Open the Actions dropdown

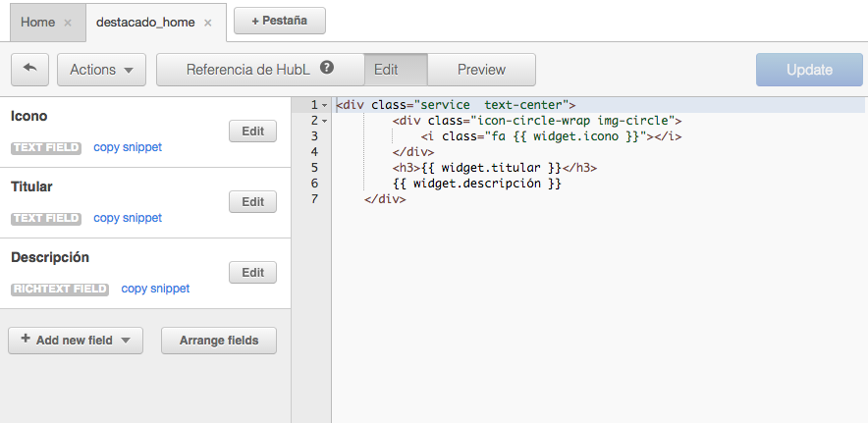point(101,70)
